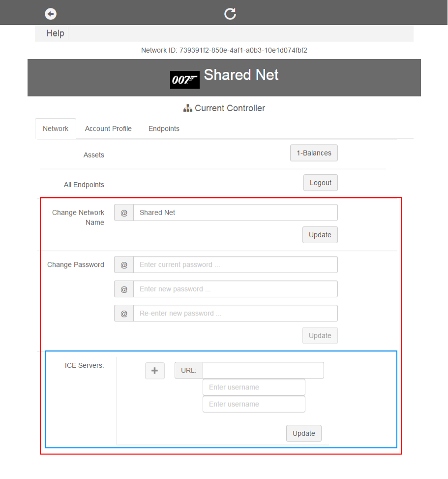Click the Enter current password field
Screen dimensions: 448x479
point(235,264)
